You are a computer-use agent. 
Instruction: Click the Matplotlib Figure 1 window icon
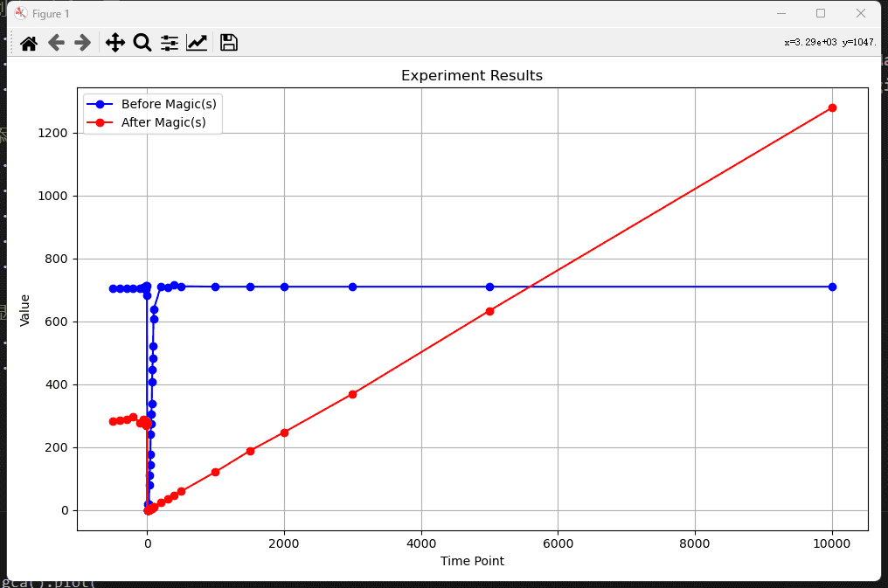[x=21, y=14]
